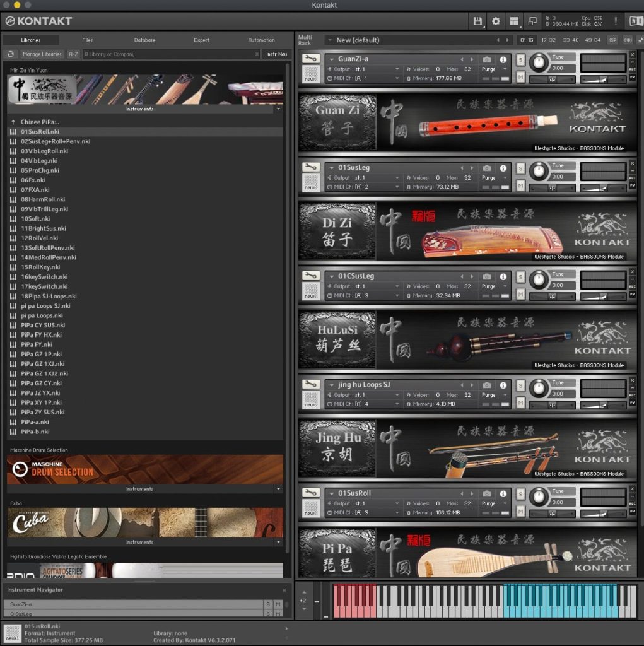Open Kontakt options gear icon
Image resolution: width=644 pixels, height=646 pixels.
[x=496, y=21]
